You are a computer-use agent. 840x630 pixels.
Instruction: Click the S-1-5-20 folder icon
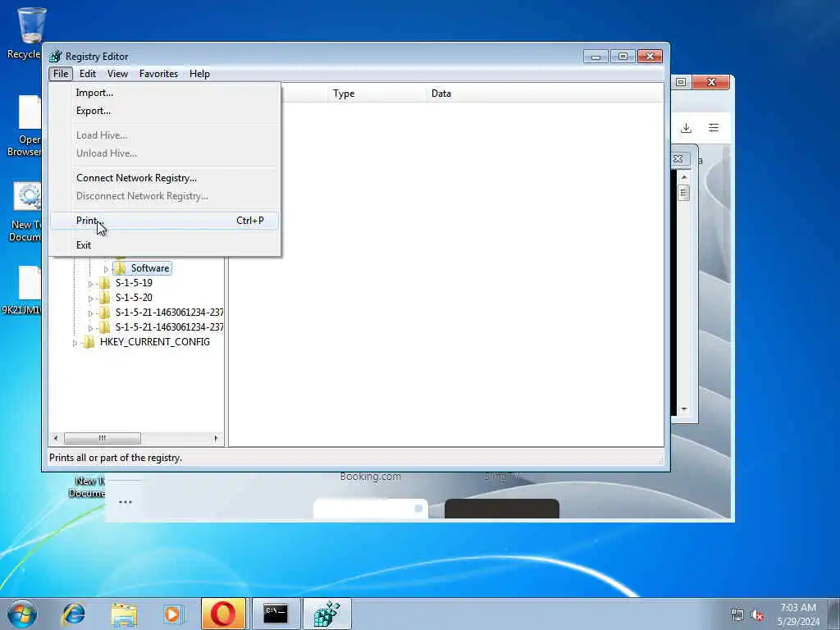click(104, 297)
